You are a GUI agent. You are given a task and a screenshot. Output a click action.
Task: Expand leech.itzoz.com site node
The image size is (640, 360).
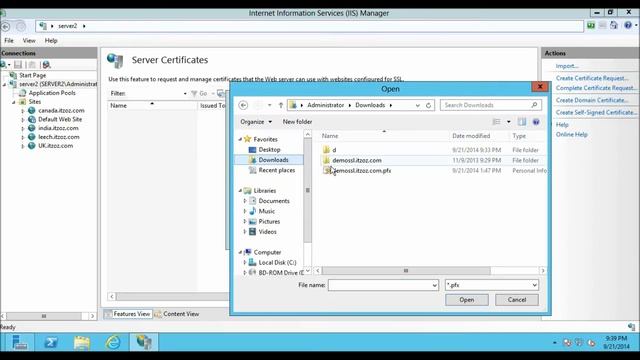(x=23, y=137)
